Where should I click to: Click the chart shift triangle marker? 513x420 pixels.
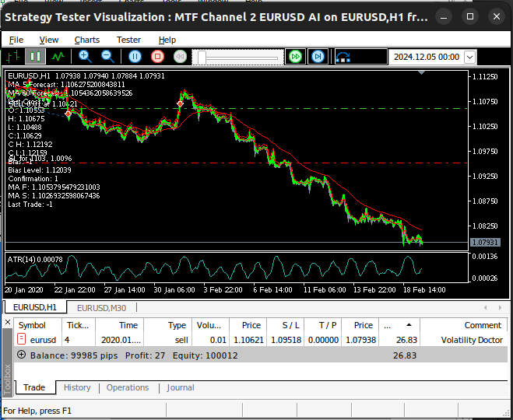coord(422,72)
